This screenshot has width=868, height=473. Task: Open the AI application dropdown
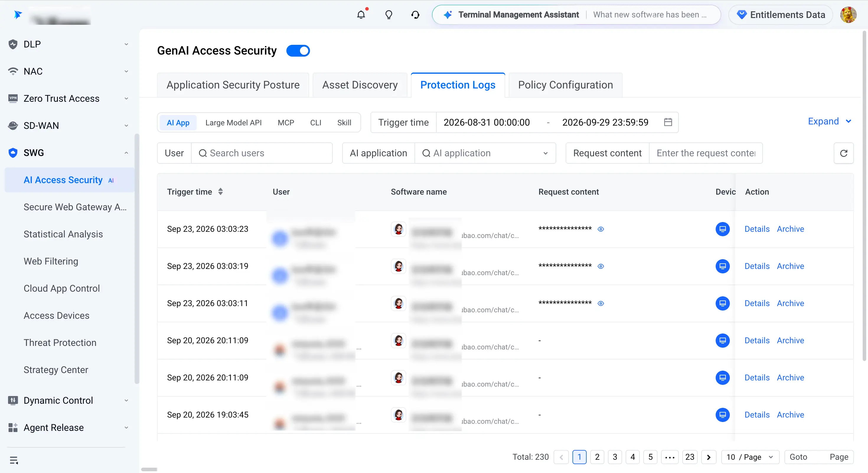(x=485, y=153)
